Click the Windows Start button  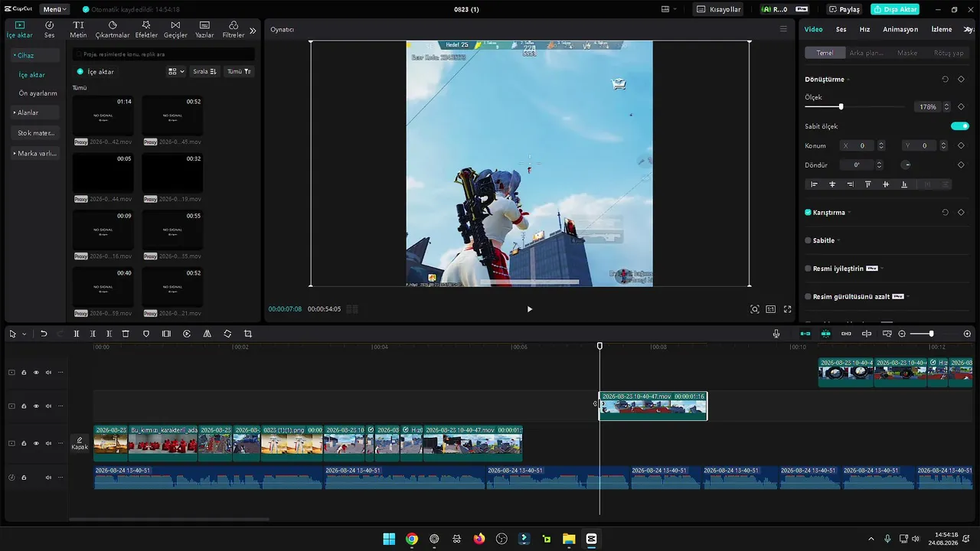point(389,539)
